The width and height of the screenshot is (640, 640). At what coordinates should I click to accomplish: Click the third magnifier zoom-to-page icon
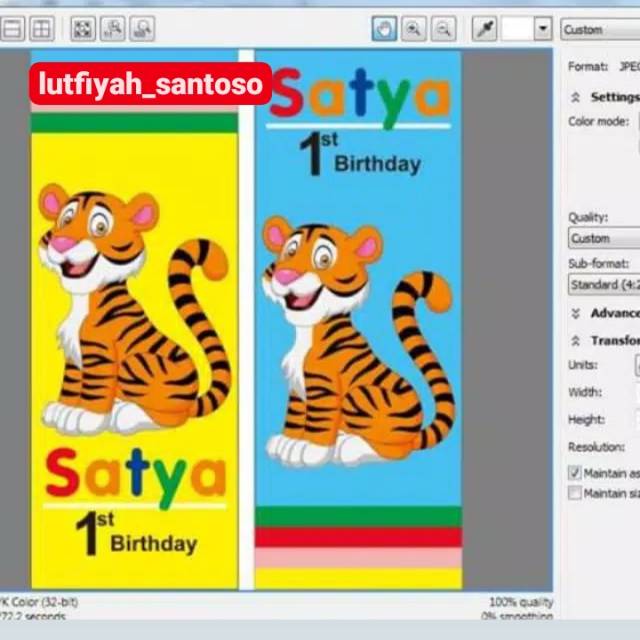point(142,29)
